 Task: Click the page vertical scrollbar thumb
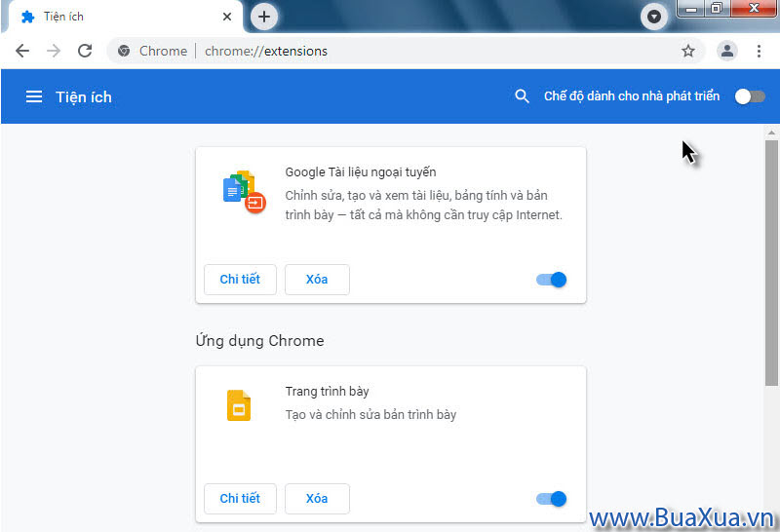(771, 262)
